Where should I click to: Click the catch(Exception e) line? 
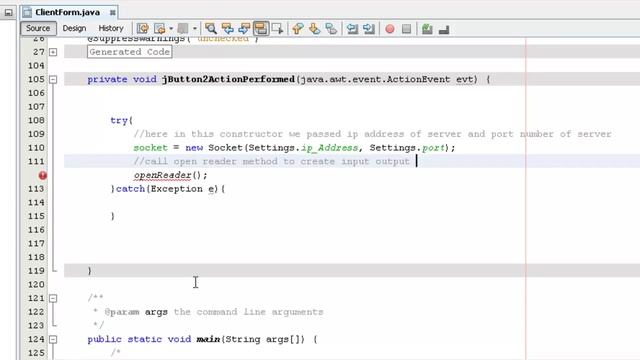pos(168,189)
